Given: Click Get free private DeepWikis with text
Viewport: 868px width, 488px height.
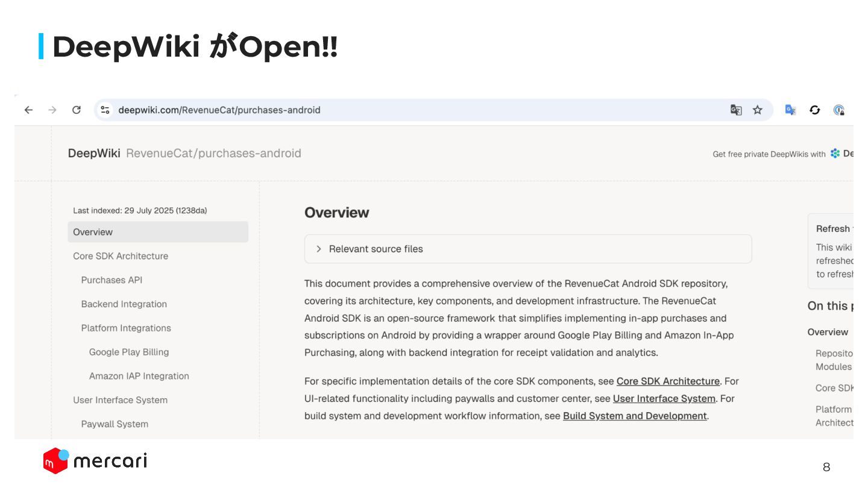Looking at the screenshot, I should click(769, 154).
